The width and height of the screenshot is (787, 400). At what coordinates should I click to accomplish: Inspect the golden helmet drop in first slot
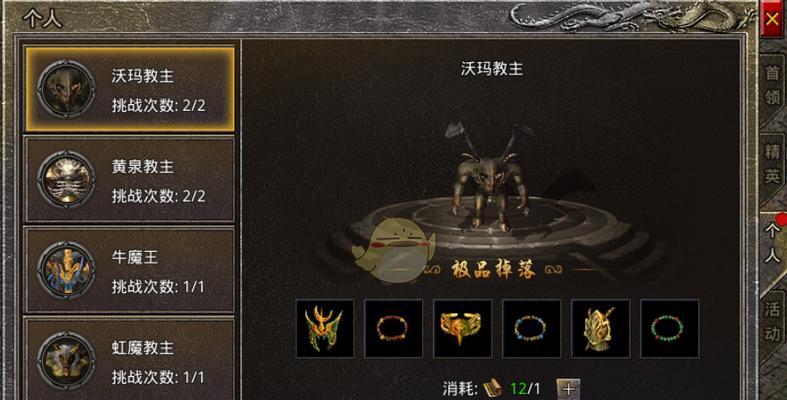pos(325,329)
